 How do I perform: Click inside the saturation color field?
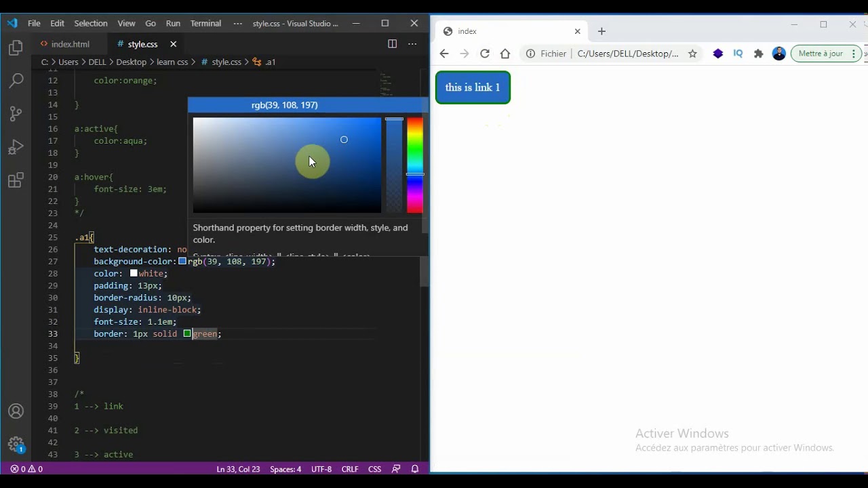pos(287,165)
